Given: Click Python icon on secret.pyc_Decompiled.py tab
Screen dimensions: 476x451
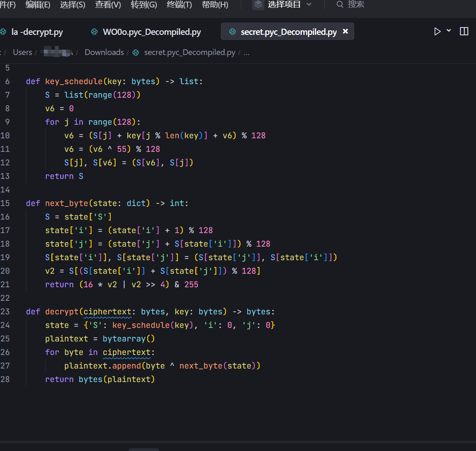Looking at the screenshot, I should tap(232, 32).
